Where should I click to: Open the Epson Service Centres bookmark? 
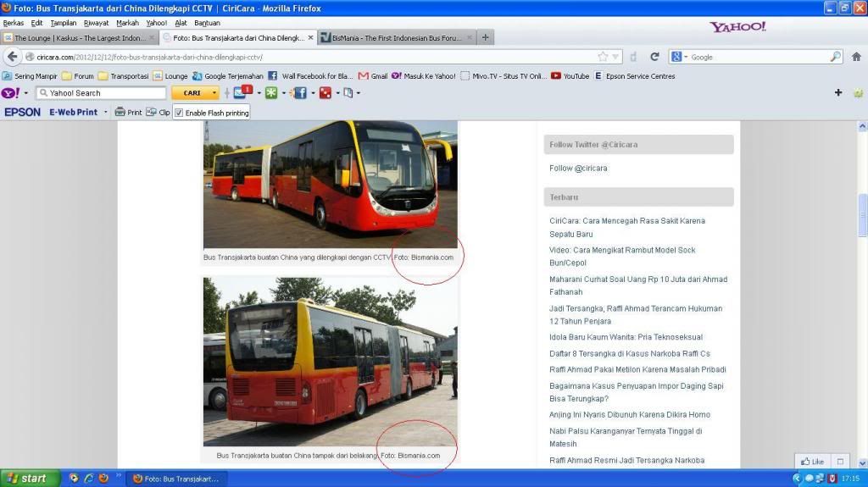click(x=634, y=76)
